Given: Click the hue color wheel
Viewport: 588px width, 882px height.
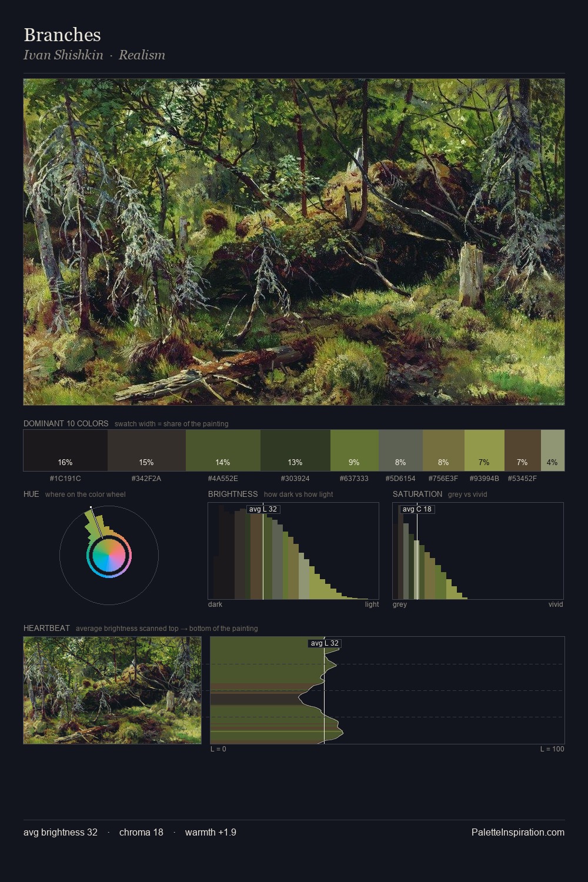Looking at the screenshot, I should click(x=109, y=555).
